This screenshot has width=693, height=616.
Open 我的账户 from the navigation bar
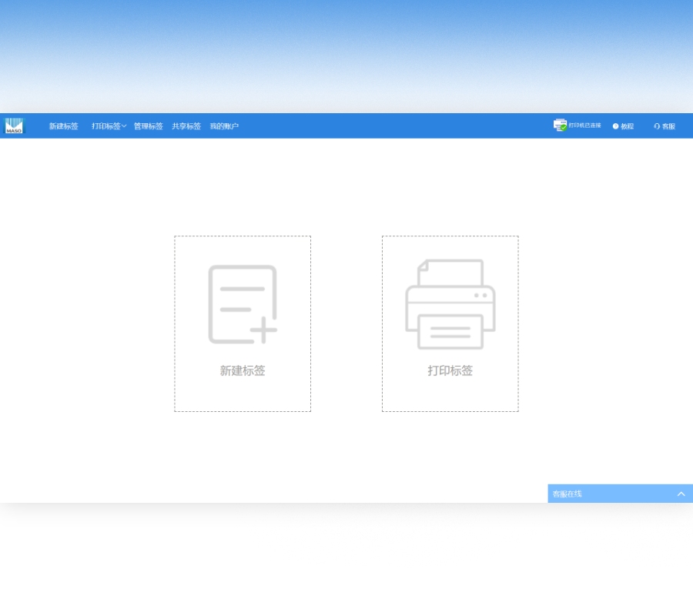point(224,126)
